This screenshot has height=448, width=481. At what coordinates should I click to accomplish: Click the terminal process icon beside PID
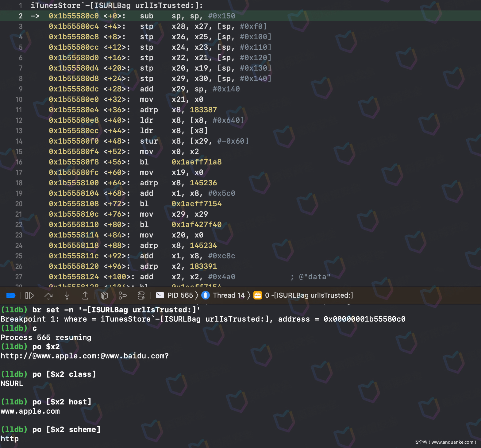coord(160,295)
